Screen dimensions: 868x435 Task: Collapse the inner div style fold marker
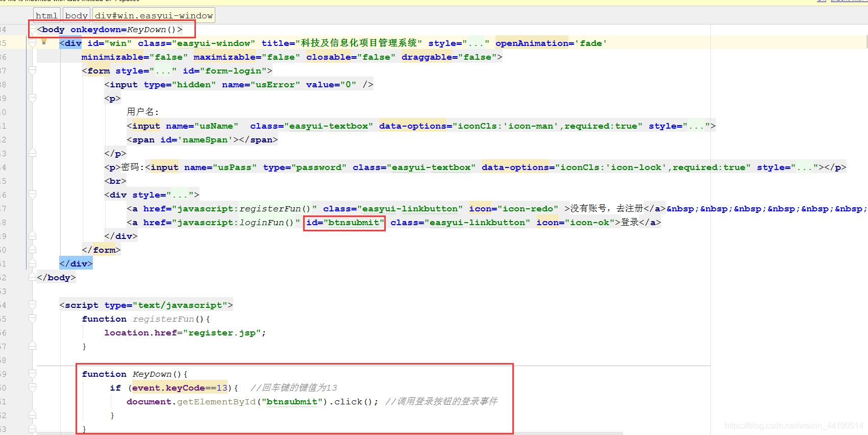(33, 195)
